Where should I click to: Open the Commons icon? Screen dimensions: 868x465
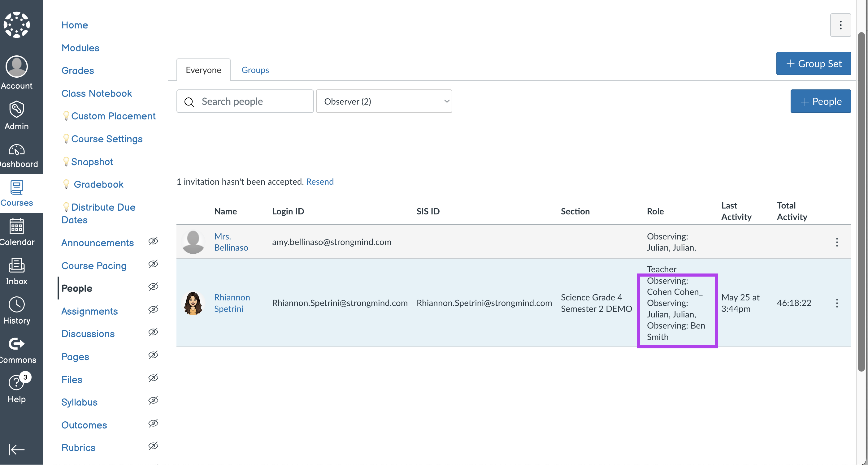16,344
